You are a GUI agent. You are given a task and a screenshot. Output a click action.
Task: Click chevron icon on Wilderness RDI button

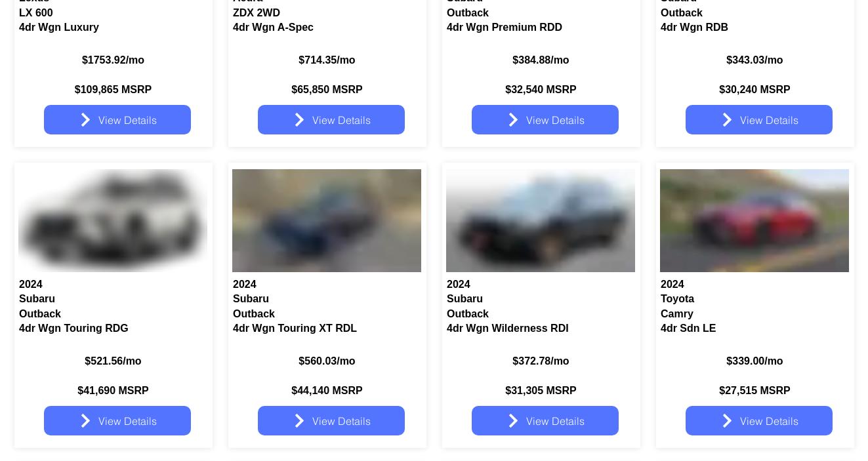click(x=513, y=421)
